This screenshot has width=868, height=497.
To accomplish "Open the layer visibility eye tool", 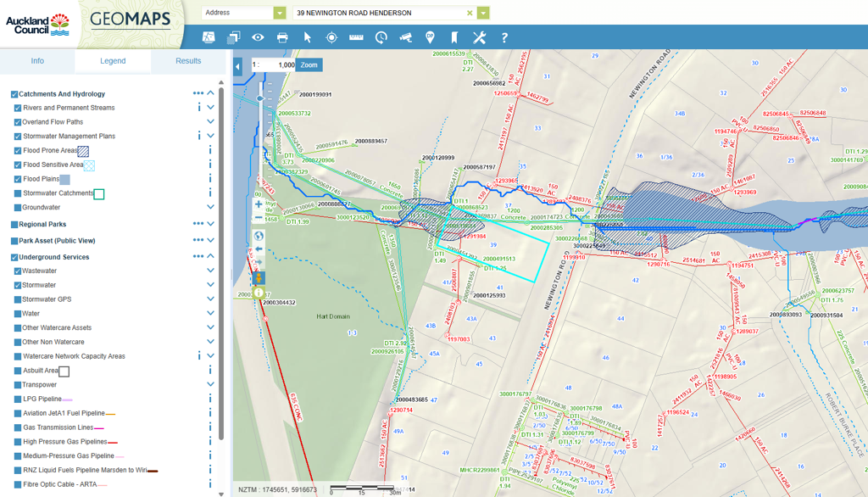I will (x=258, y=37).
